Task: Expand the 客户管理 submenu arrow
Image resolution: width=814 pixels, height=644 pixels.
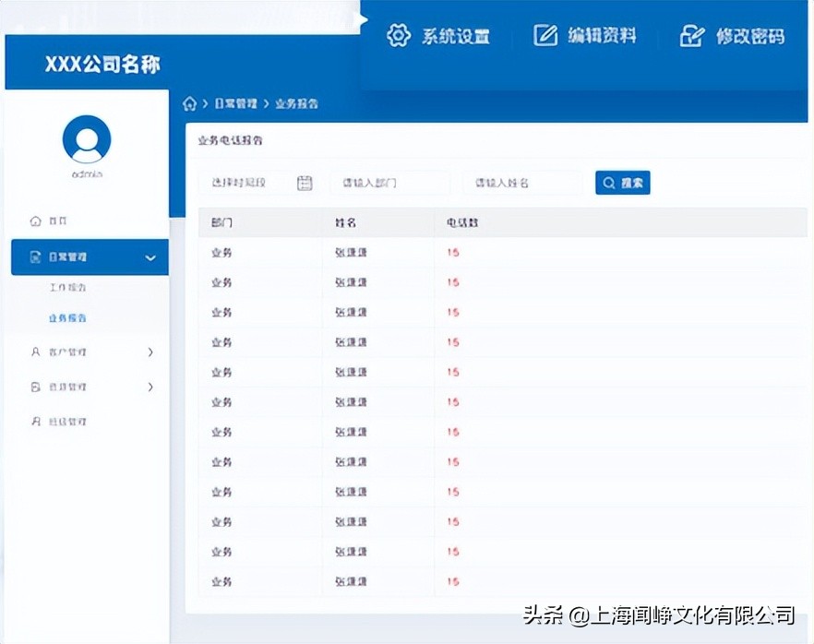Action: [x=150, y=352]
